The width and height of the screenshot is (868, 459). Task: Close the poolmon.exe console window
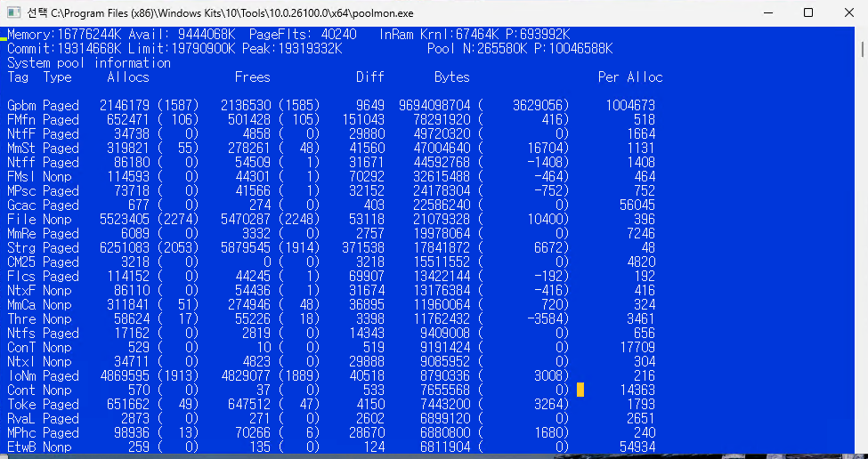click(849, 12)
